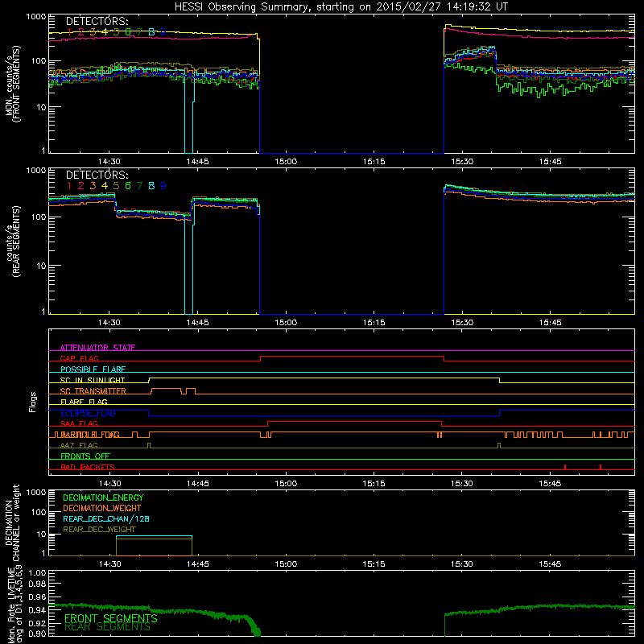The image size is (644, 644).
Task: Click DETECTORS: label in front segments panel
Action: coord(97,22)
